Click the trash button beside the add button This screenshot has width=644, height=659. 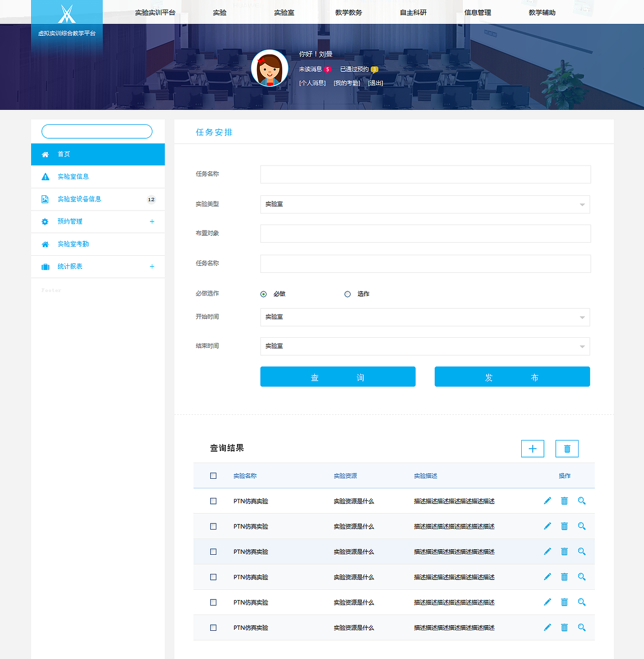(567, 449)
